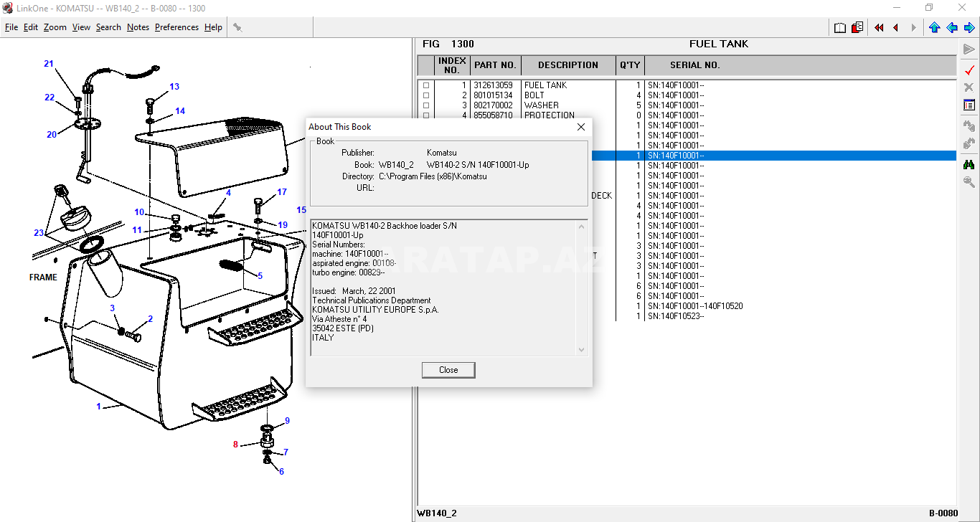
Task: Open the File menu
Action: click(11, 27)
